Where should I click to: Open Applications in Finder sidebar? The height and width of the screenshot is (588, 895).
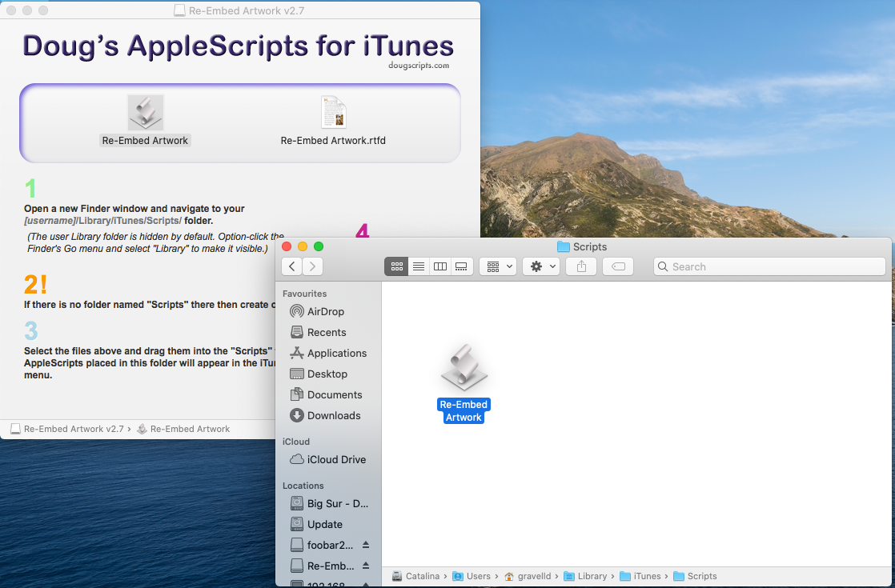328,353
